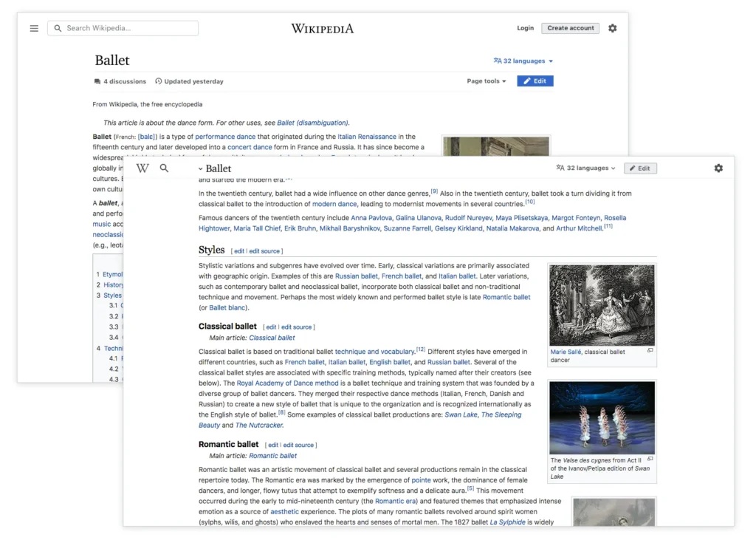Screen dimensions: 756x546
Task: Open the 3 Styles contents item
Action: click(x=109, y=296)
